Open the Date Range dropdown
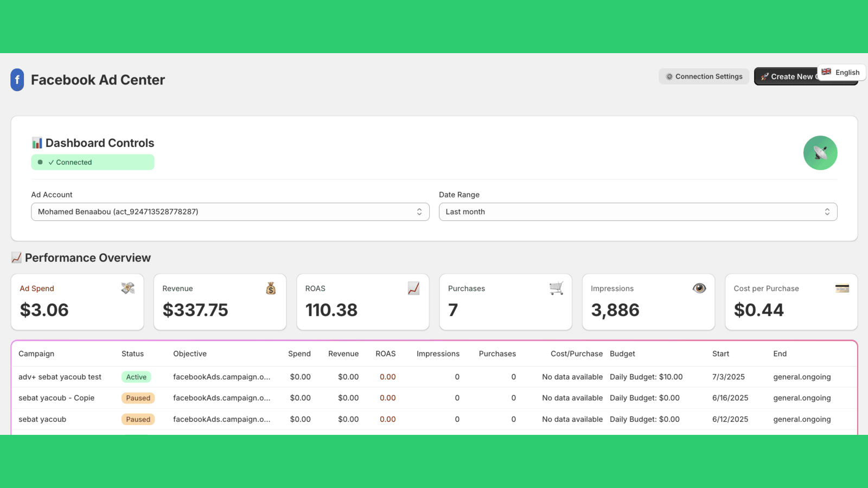Viewport: 868px width, 488px height. tap(638, 212)
